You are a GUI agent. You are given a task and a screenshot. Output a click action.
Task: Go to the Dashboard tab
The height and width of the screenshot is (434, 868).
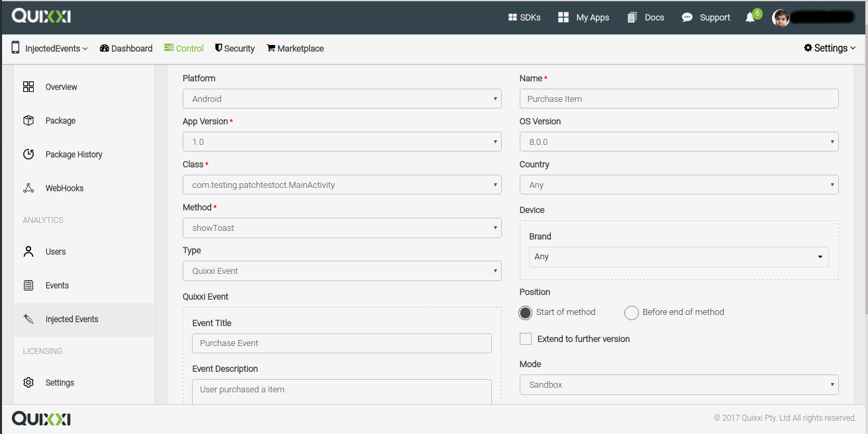[126, 48]
